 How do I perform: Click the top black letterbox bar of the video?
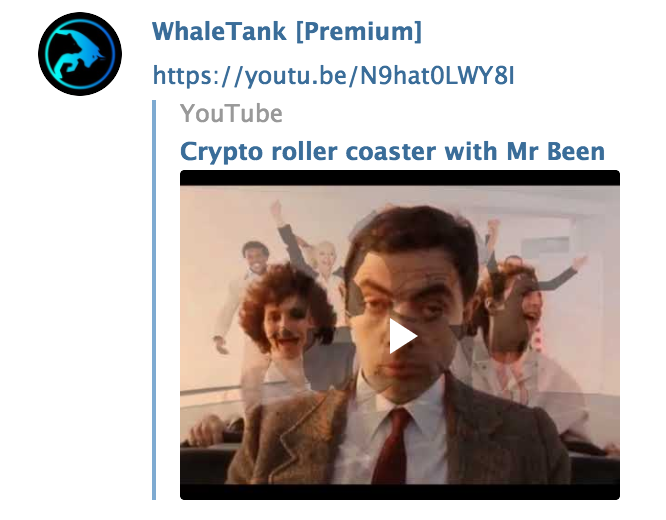click(400, 178)
